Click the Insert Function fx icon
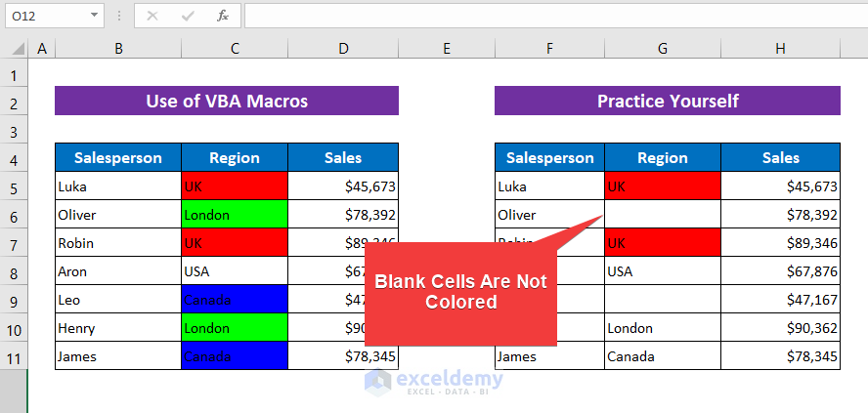The height and width of the screenshot is (413, 868). click(223, 16)
